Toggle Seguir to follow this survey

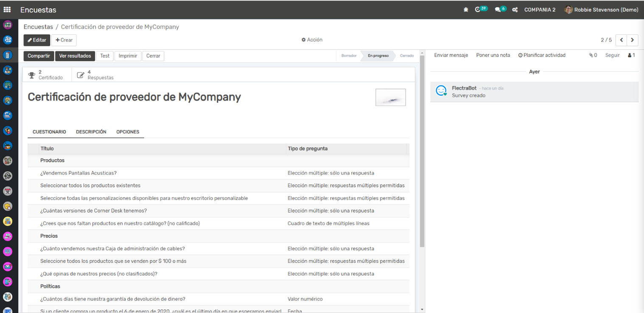(612, 55)
